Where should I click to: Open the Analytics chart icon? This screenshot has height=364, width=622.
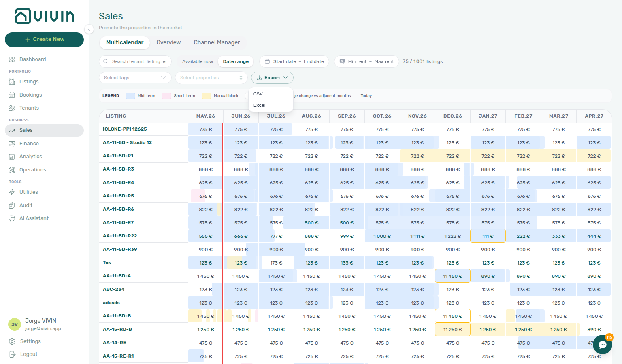click(12, 157)
